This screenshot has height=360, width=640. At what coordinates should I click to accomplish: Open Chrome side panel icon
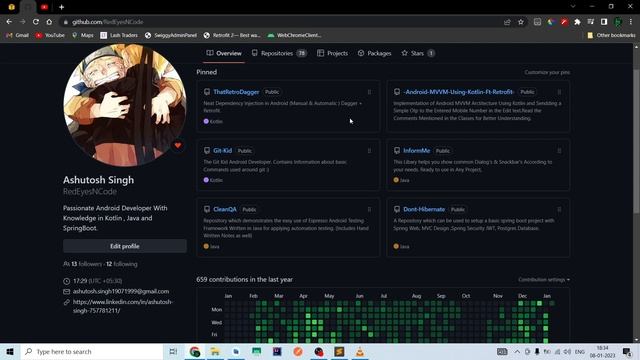click(604, 22)
